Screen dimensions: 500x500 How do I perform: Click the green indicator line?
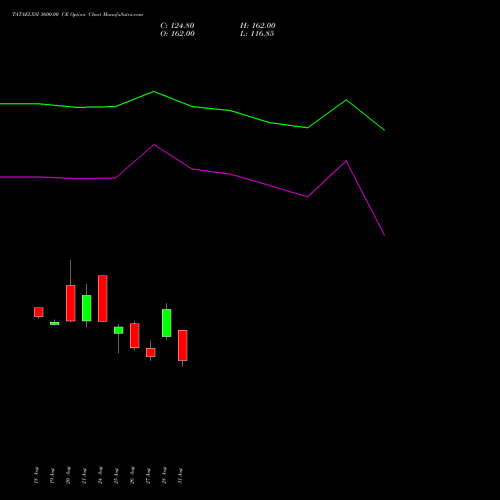point(192,106)
